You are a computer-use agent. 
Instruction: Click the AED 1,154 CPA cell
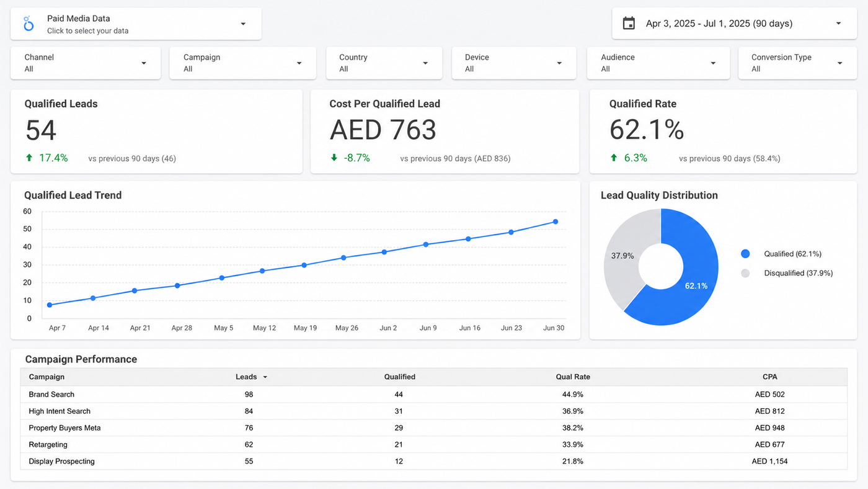pyautogui.click(x=770, y=461)
